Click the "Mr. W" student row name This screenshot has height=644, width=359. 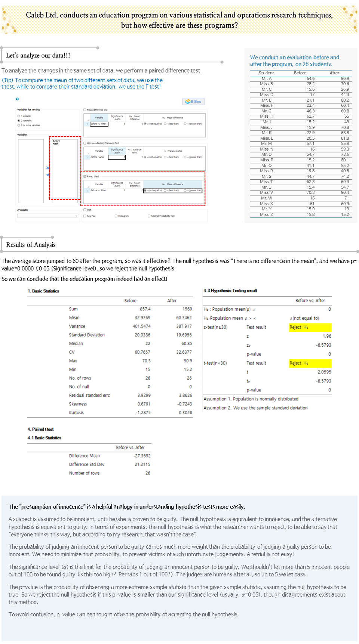(x=267, y=198)
